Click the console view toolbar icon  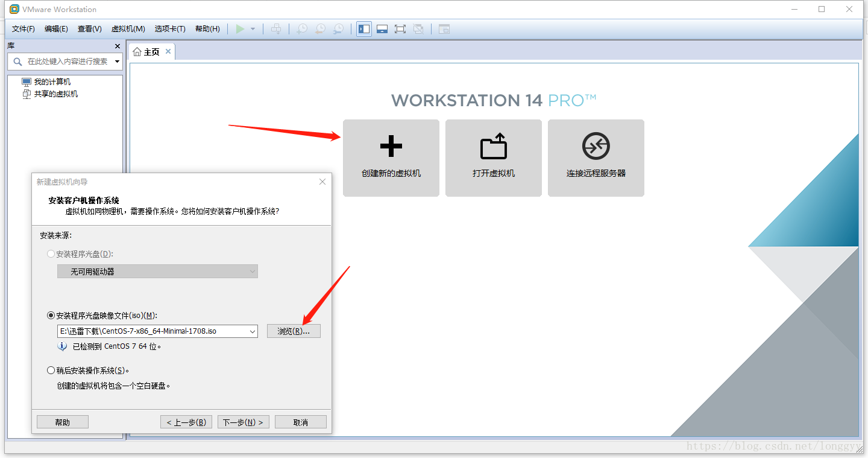tap(444, 29)
